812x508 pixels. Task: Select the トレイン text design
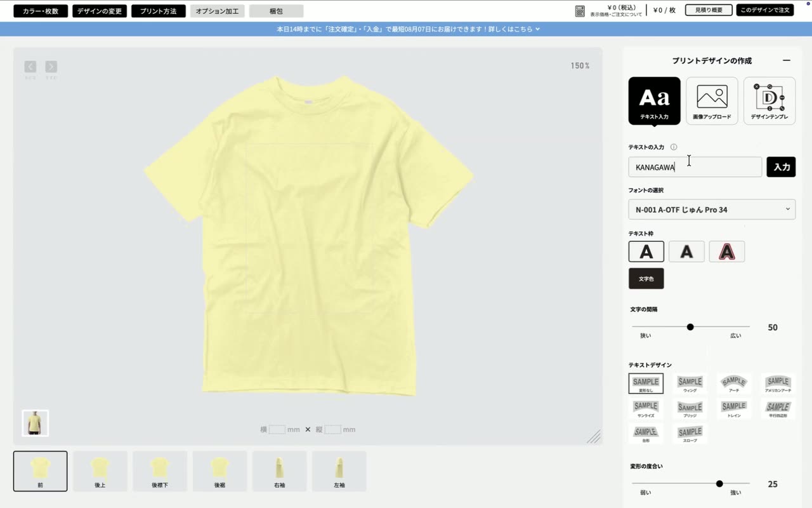click(734, 408)
